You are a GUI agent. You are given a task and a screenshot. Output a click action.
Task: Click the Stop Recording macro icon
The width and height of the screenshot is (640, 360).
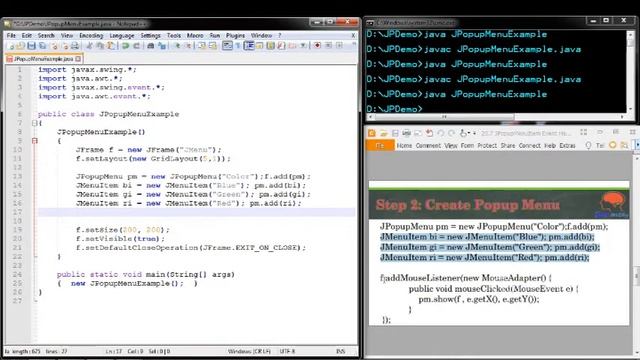[x=328, y=46]
